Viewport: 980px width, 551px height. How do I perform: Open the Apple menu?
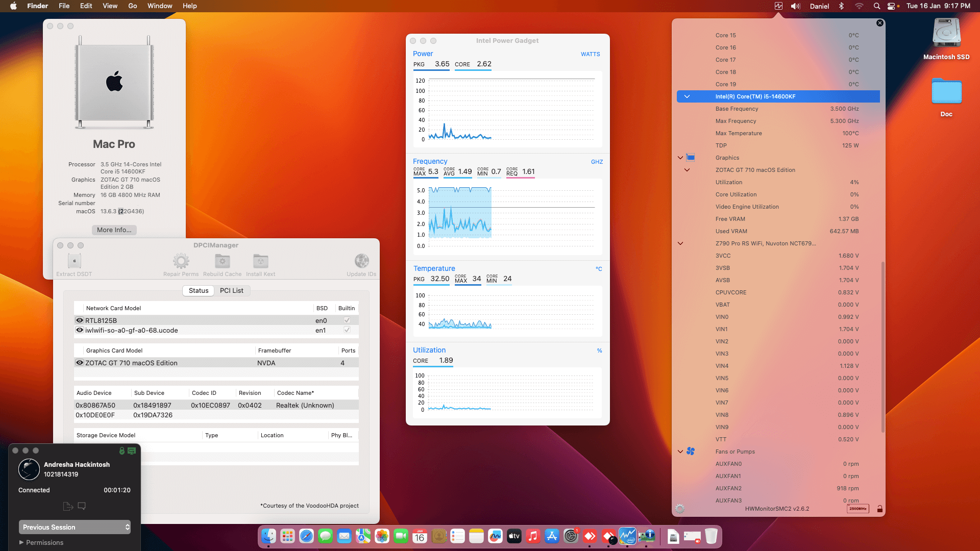click(13, 6)
